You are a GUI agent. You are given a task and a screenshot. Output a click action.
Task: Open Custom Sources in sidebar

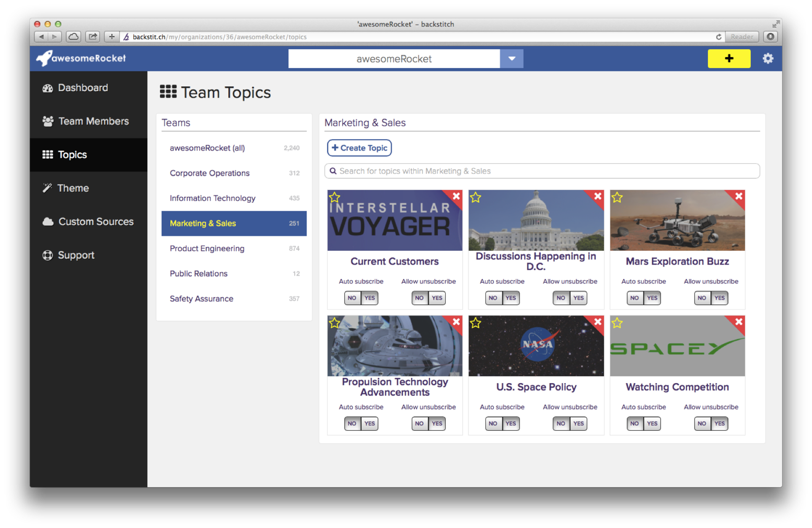(x=88, y=222)
